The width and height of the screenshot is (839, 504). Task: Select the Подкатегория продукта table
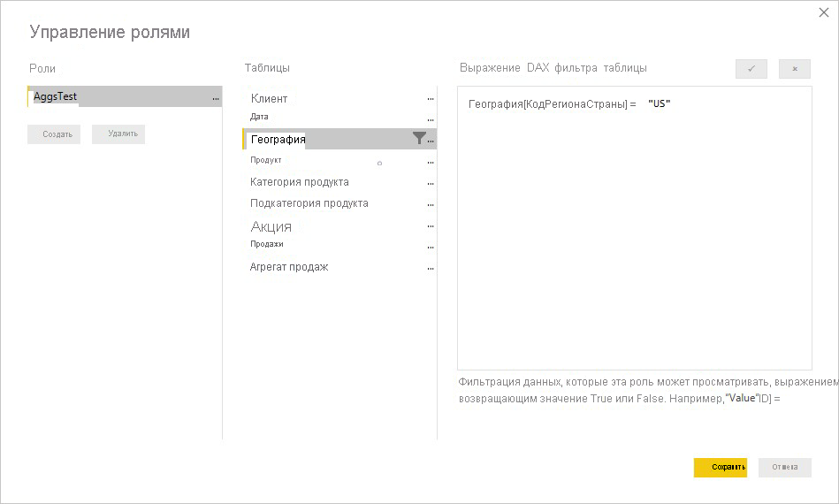tap(339, 203)
